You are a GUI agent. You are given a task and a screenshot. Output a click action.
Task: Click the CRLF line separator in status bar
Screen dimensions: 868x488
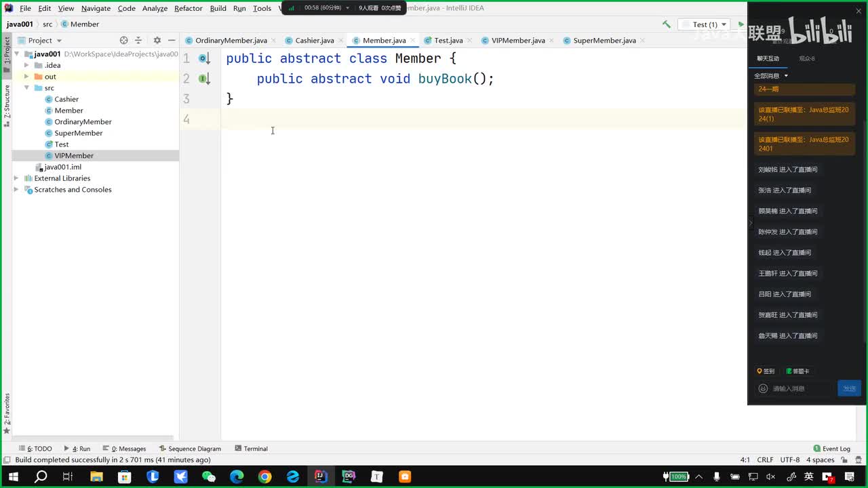click(x=765, y=460)
